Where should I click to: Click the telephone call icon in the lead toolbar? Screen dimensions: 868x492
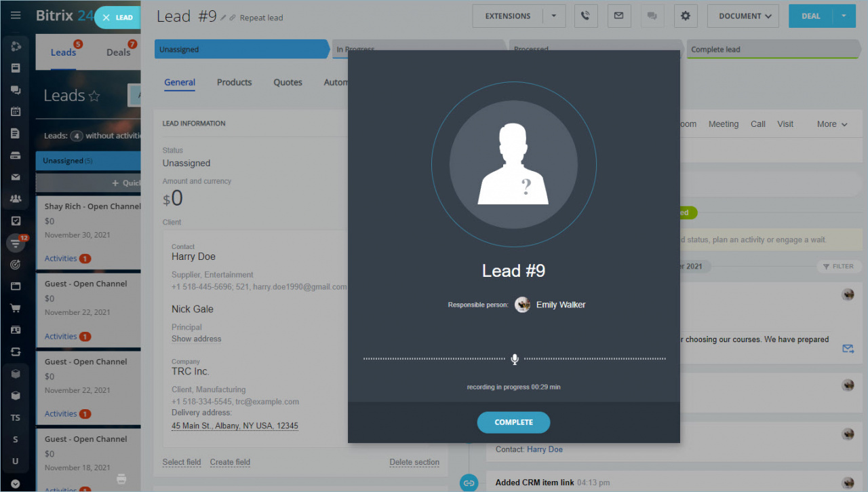(586, 16)
